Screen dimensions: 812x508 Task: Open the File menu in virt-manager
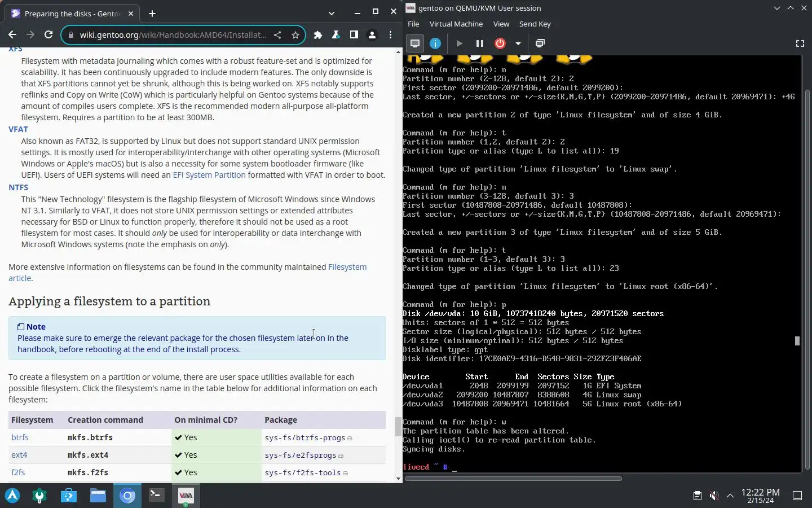(413, 24)
